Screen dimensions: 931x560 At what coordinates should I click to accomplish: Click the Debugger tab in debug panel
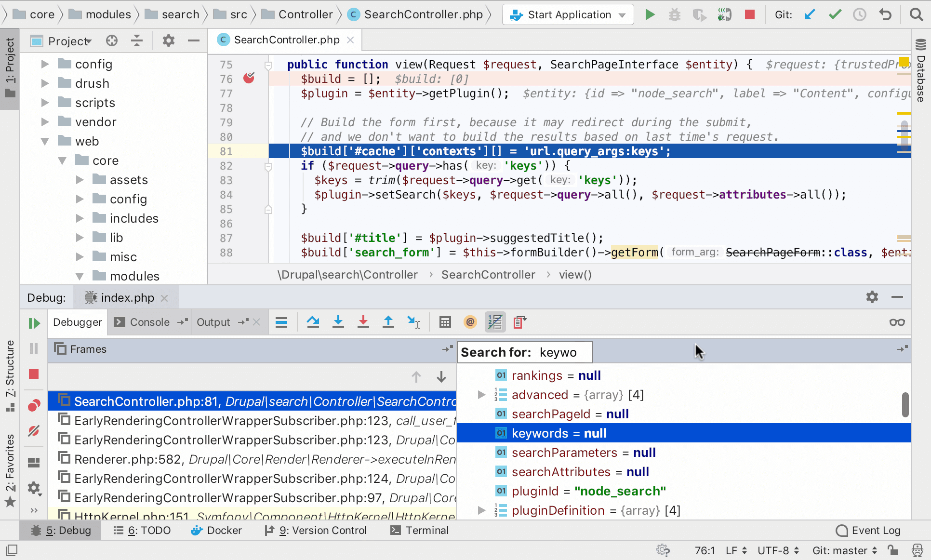coord(78,322)
